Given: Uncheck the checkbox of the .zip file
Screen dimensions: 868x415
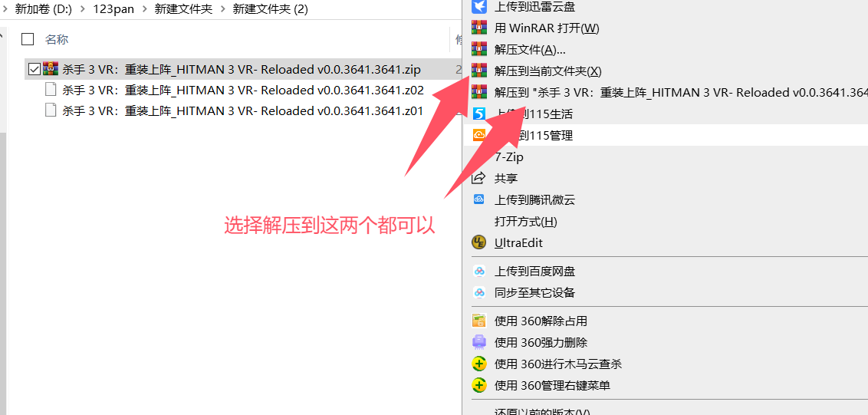Looking at the screenshot, I should pos(34,69).
